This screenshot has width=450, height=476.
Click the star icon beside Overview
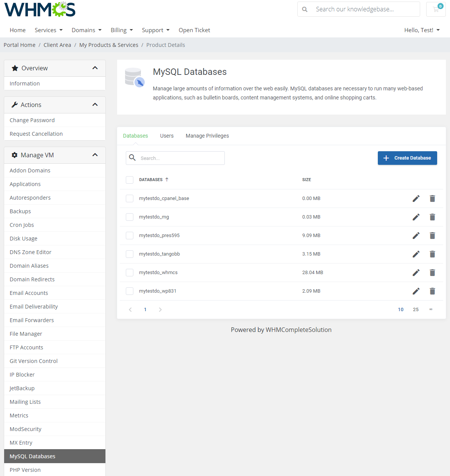tap(15, 68)
